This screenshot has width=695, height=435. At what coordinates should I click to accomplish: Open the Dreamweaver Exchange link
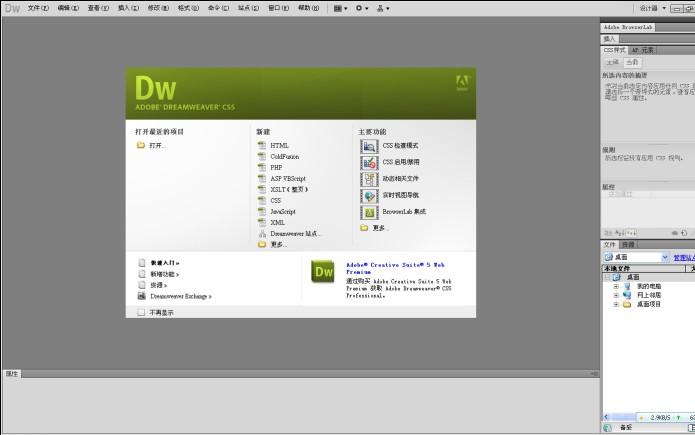(x=181, y=296)
